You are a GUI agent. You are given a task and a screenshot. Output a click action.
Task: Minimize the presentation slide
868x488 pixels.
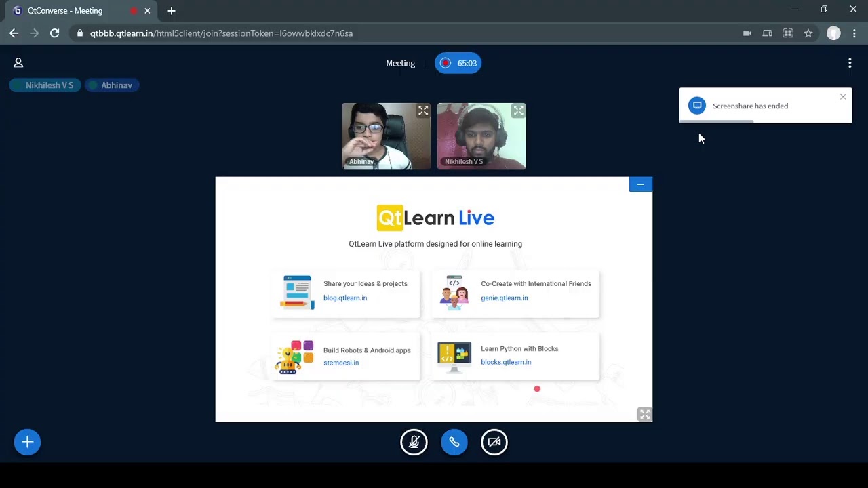click(x=641, y=184)
